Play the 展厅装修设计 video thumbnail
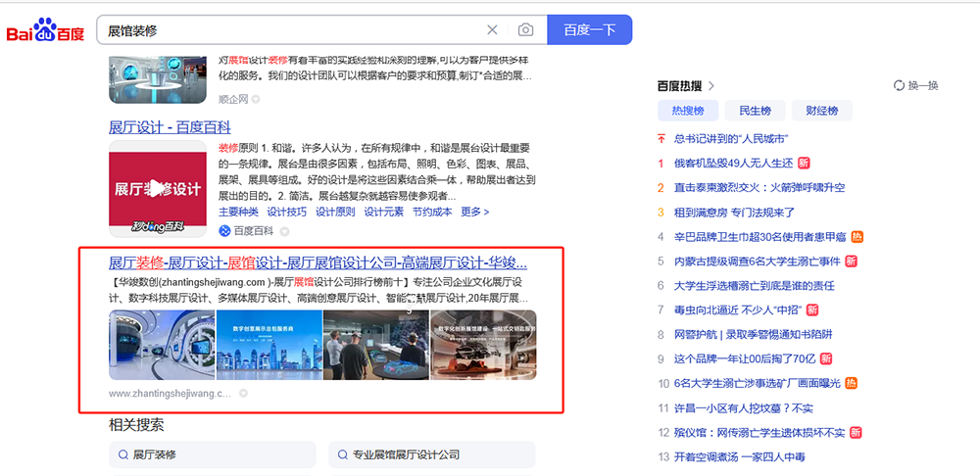 pyautogui.click(x=158, y=188)
